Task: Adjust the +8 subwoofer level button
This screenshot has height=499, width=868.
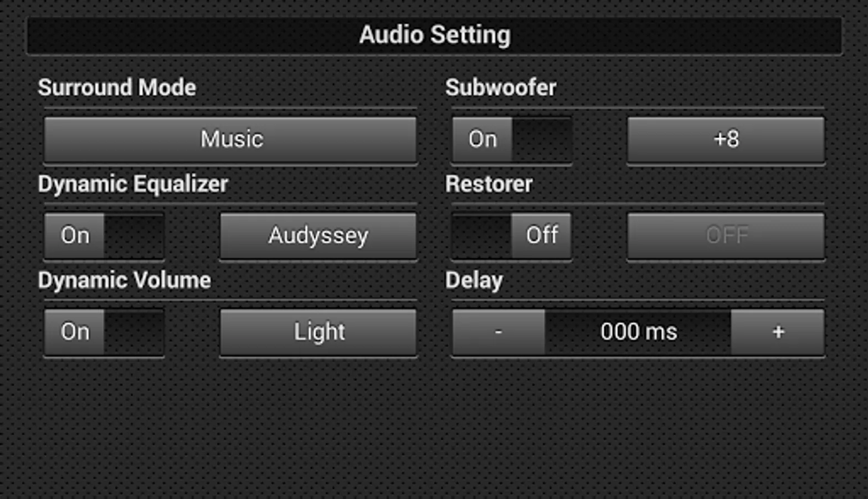Action: click(726, 139)
